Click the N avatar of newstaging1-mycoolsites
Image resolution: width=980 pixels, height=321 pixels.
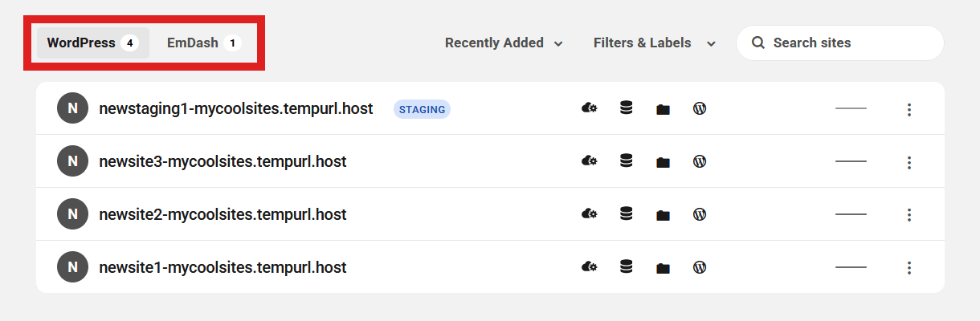point(72,108)
